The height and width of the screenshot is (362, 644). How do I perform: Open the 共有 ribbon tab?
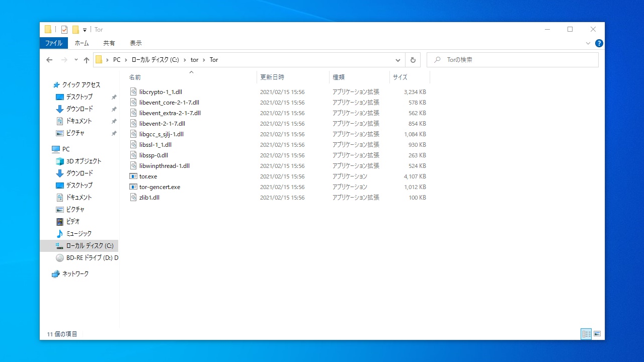(x=109, y=43)
